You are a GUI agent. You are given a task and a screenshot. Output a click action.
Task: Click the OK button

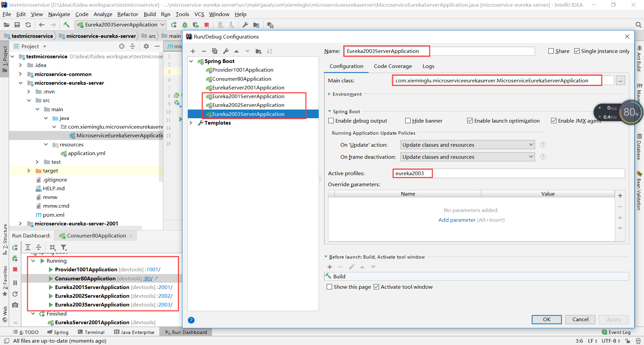547,320
